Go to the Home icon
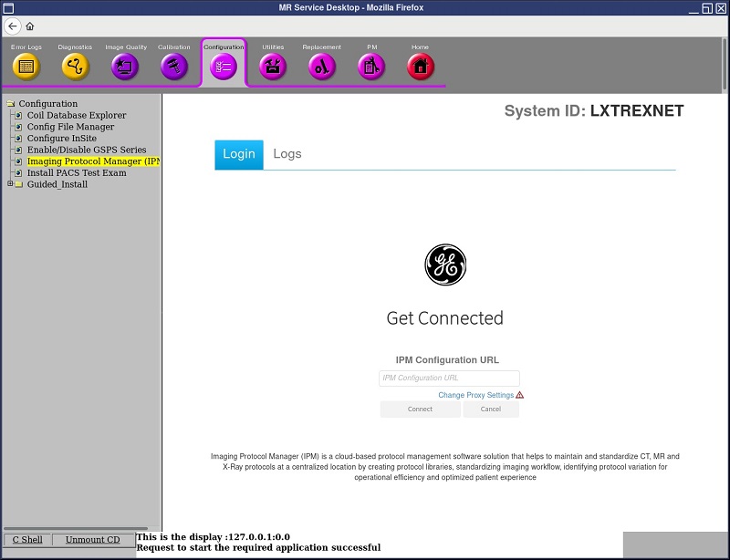This screenshot has width=730, height=560. click(421, 66)
